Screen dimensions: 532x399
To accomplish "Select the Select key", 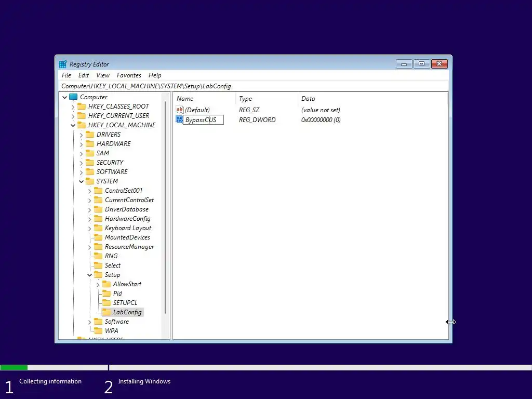I will 113,265.
